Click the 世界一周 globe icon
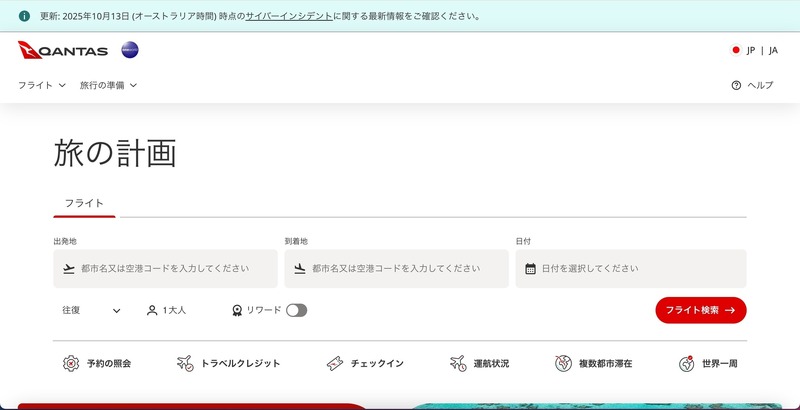800x410 pixels. tap(686, 363)
